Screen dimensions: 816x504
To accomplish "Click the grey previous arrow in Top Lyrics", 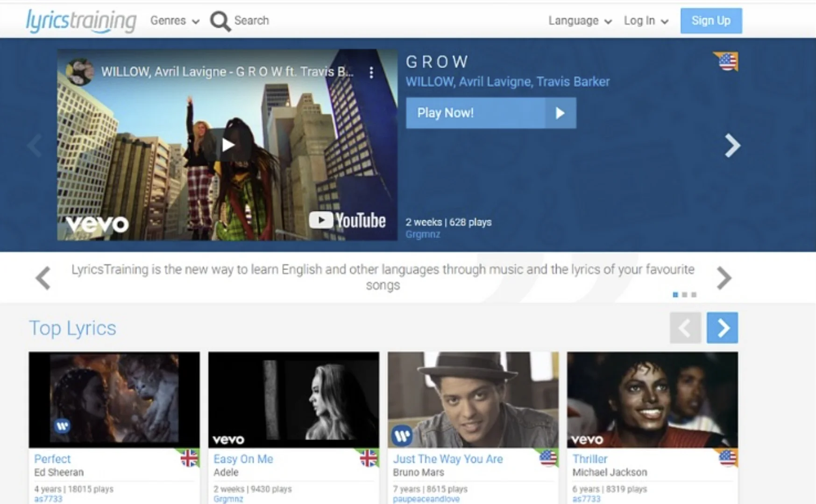I will [x=685, y=328].
